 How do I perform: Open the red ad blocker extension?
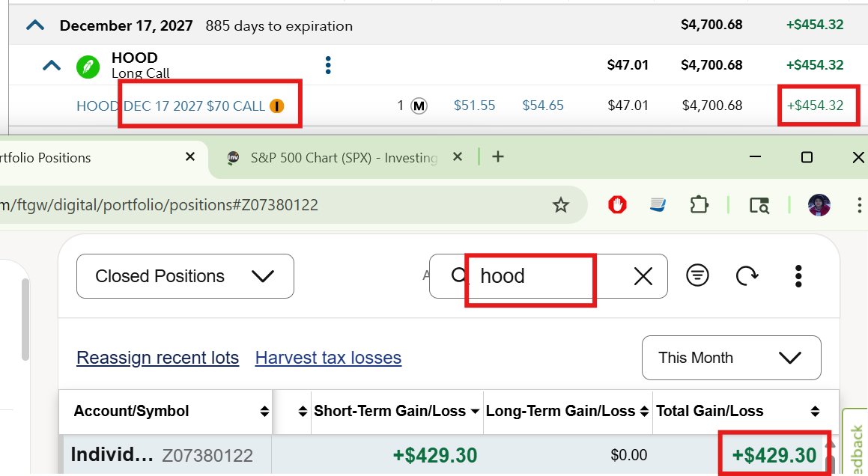pyautogui.click(x=617, y=205)
